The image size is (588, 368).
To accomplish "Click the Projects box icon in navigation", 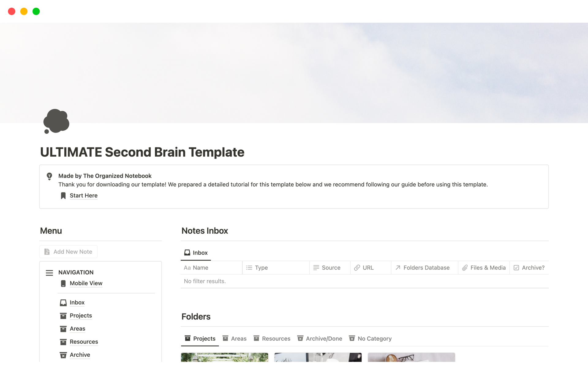I will [x=63, y=316].
